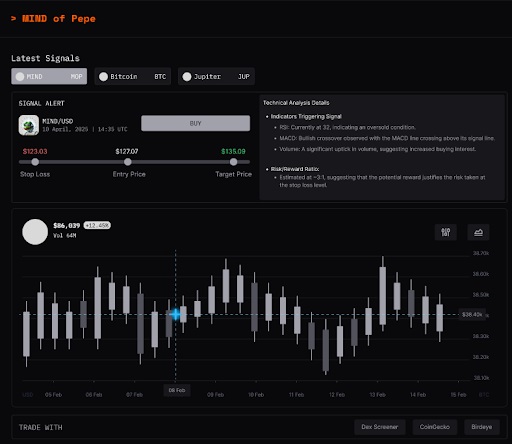Click the BUY button
This screenshot has width=512, height=444.
[x=195, y=123]
